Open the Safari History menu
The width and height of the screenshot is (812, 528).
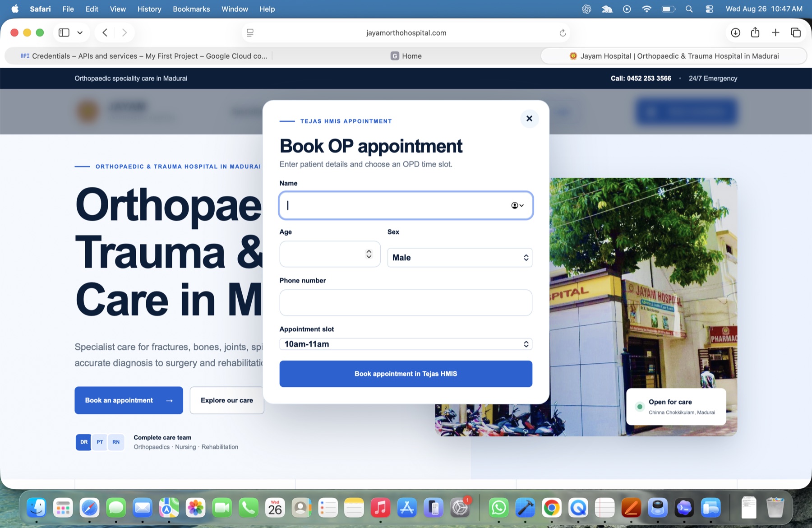149,9
